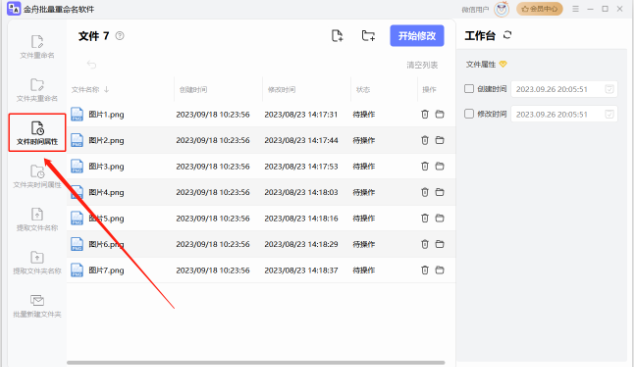Open the 修改时间 date picker calendar

tap(609, 114)
